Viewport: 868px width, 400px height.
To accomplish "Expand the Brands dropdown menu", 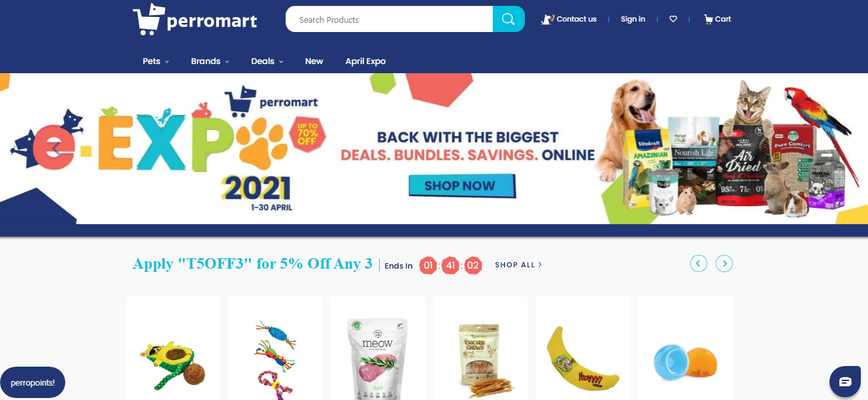I will (210, 61).
